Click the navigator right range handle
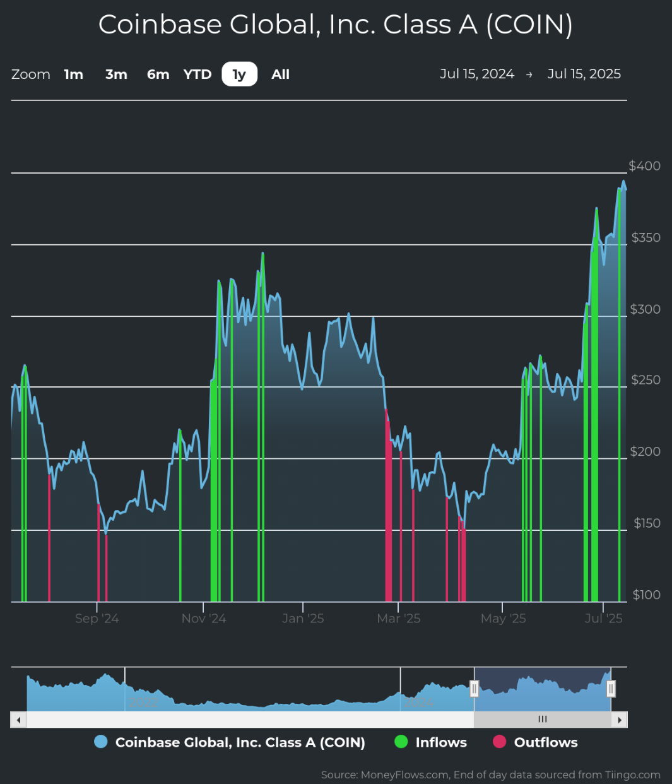 [611, 689]
